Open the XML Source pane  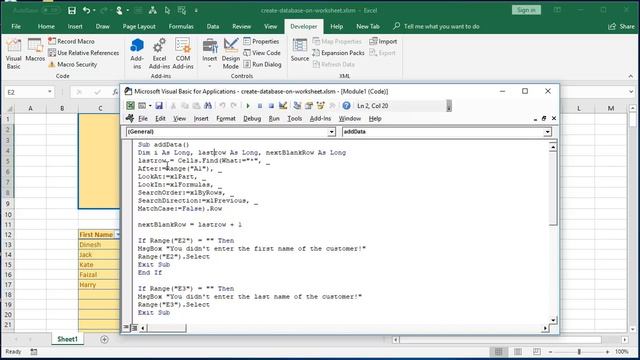pyautogui.click(x=300, y=51)
